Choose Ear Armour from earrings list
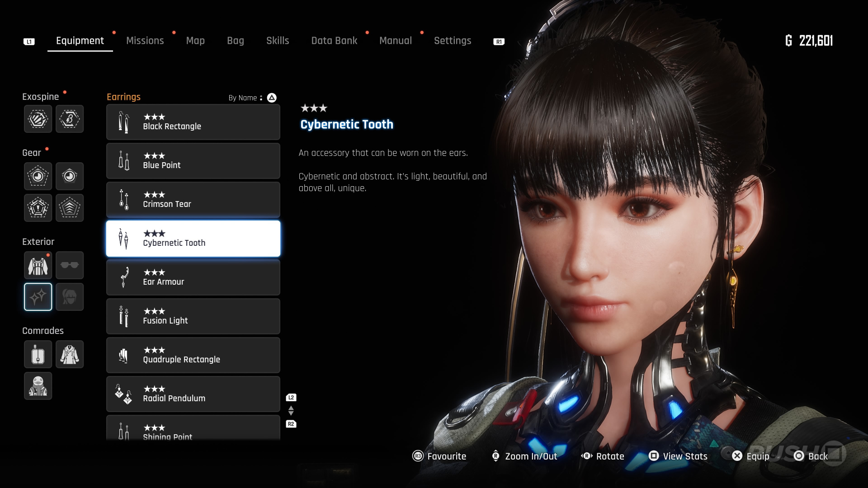Image resolution: width=868 pixels, height=488 pixels. pos(193,277)
